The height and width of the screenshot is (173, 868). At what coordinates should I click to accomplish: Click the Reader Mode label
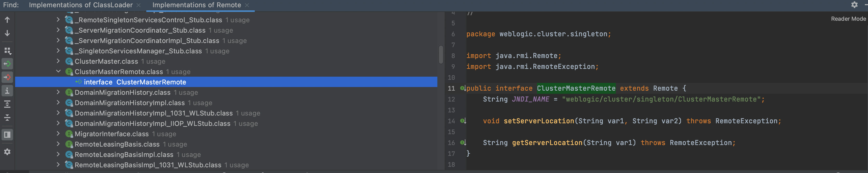click(848, 19)
